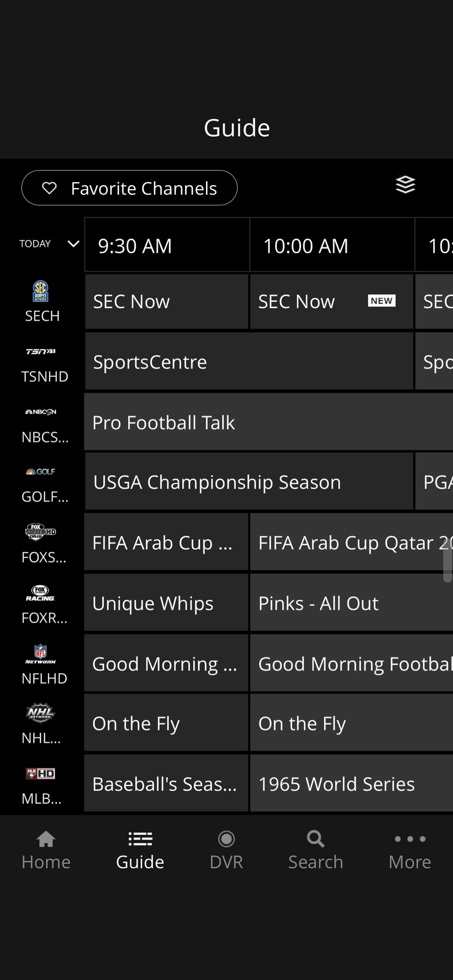Select the NHL Network channel logo
This screenshot has width=453, height=980.
tap(41, 713)
